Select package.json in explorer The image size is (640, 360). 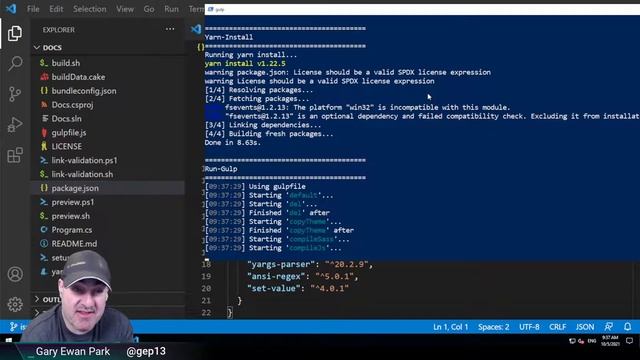coord(108,188)
